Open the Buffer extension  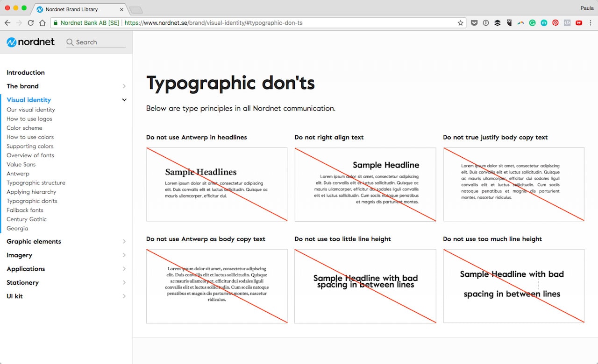498,22
